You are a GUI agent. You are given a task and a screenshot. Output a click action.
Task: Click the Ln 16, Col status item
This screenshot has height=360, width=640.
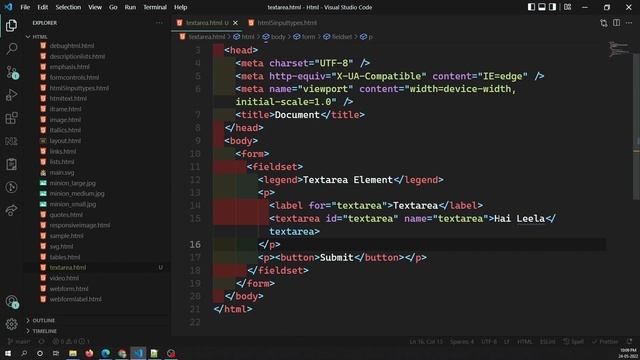point(426,341)
